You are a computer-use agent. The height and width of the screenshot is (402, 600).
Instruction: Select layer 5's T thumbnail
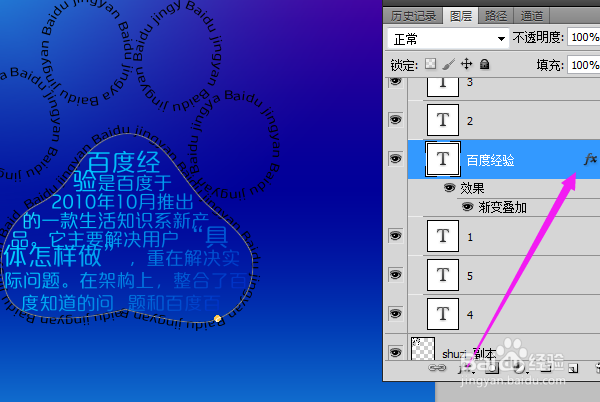pos(443,275)
